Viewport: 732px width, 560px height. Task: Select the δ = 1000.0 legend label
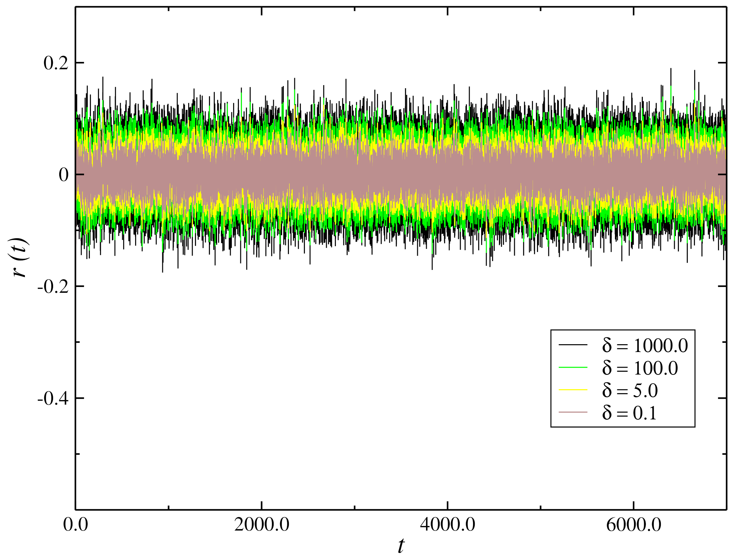pyautogui.click(x=645, y=345)
